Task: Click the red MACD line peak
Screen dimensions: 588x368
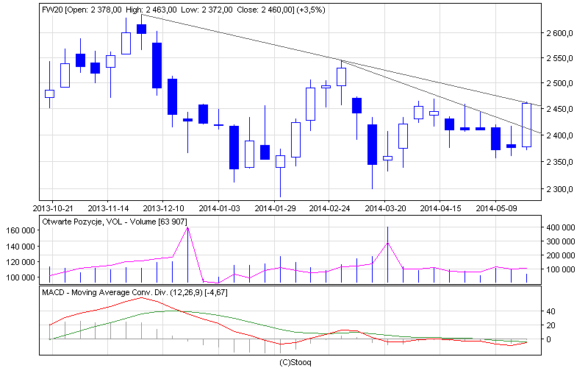Action: coord(141,298)
